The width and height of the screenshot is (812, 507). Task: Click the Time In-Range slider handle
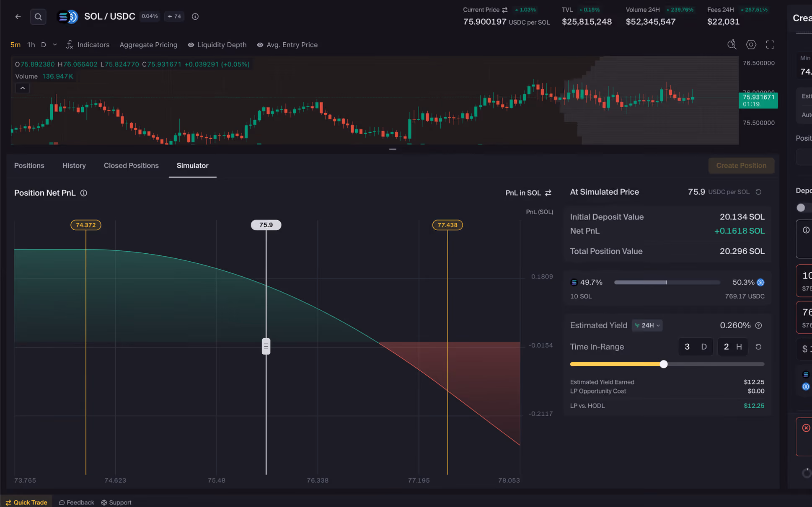pyautogui.click(x=663, y=364)
